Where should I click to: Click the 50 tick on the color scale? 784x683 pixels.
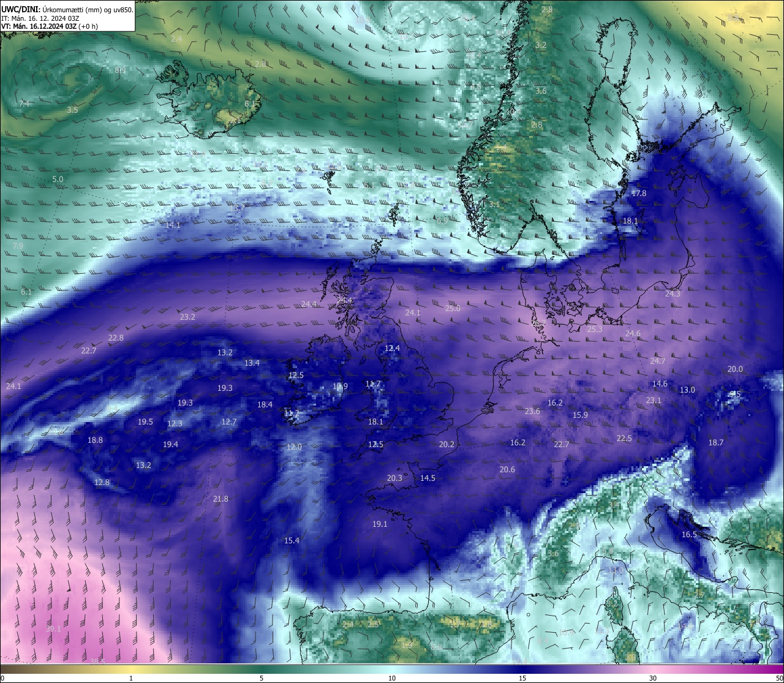779,678
